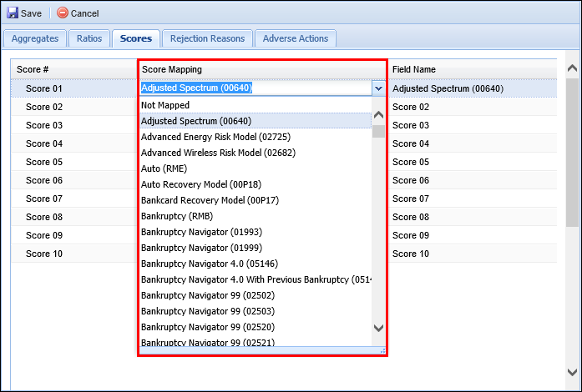
Task: Click the Score # column header
Action: coord(73,69)
